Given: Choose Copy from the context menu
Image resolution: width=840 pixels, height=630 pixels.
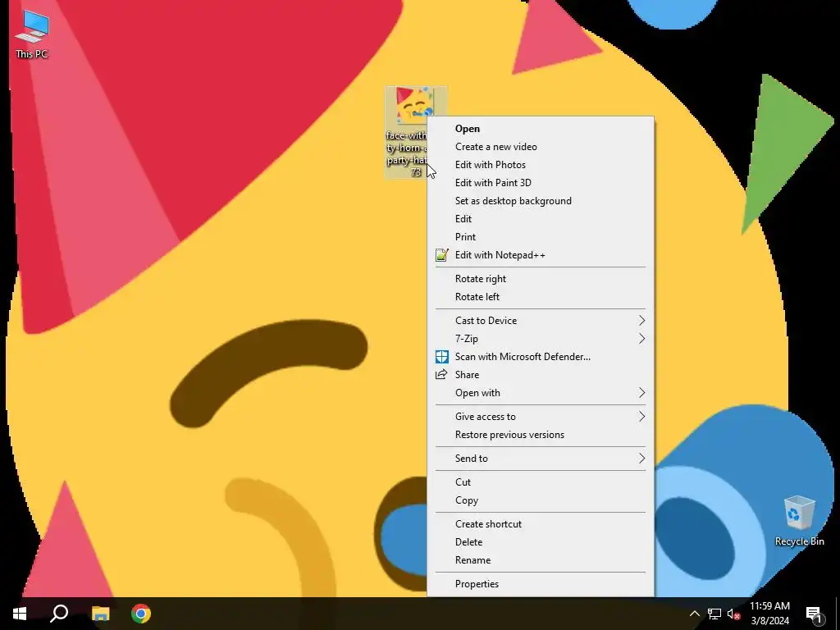Looking at the screenshot, I should [541, 500].
